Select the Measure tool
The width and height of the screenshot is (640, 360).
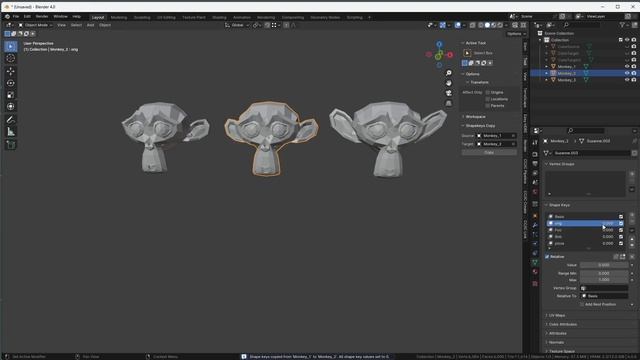click(11, 131)
